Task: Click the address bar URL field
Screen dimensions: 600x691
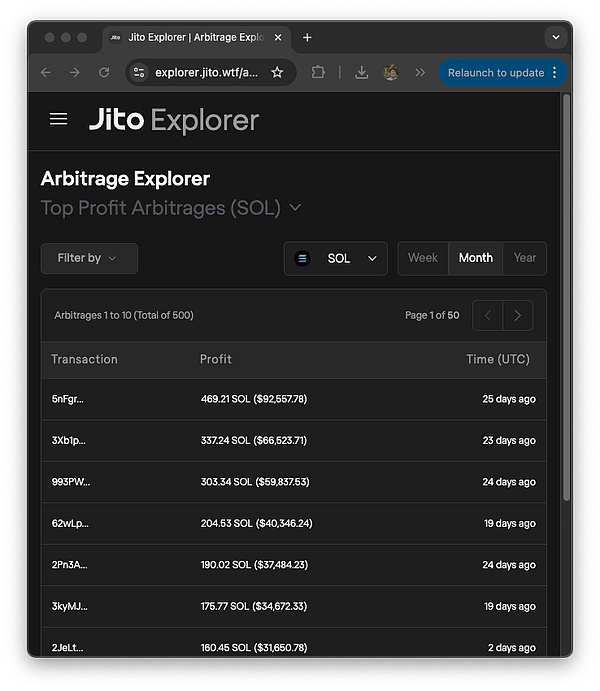Action: [x=206, y=72]
